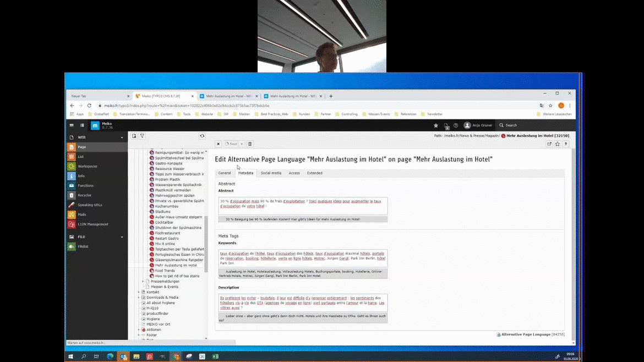Switch to the General tab
This screenshot has height=362, width=644.
pyautogui.click(x=225, y=173)
